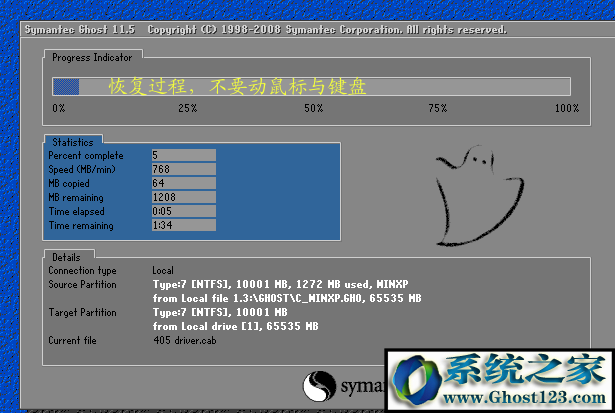Select the Time elapsed value 0:05

click(184, 211)
